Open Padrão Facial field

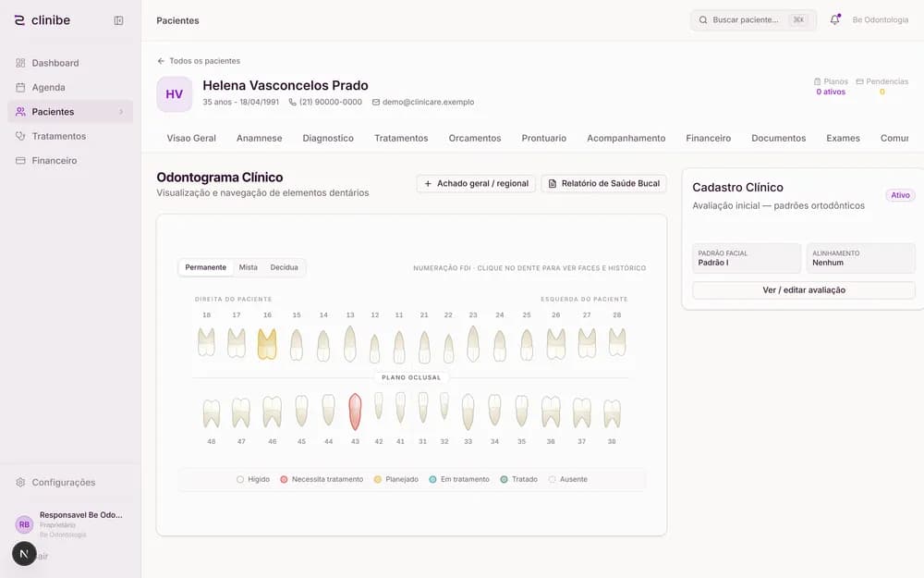click(x=747, y=258)
